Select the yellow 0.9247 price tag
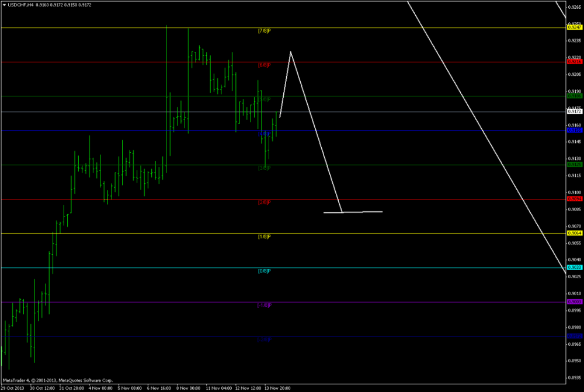584x392 pixels. pos(575,27)
